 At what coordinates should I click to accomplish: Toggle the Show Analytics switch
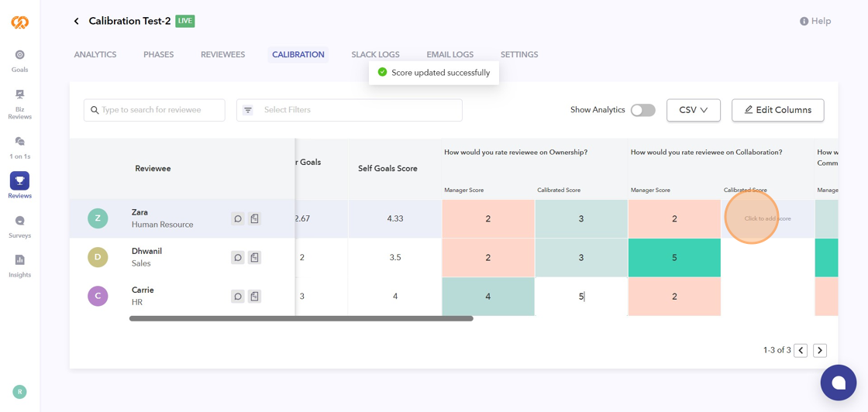tap(642, 110)
